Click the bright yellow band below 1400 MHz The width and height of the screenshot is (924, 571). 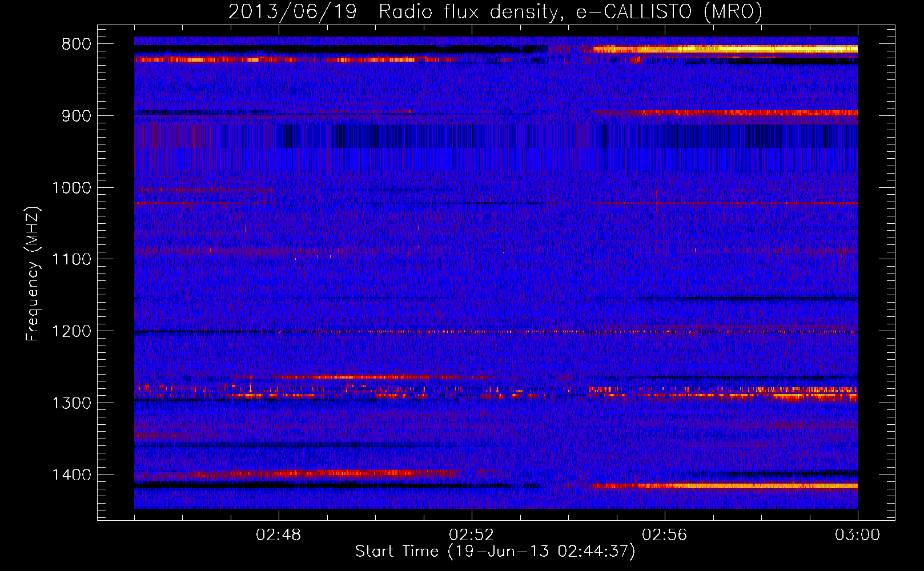[x=725, y=486]
